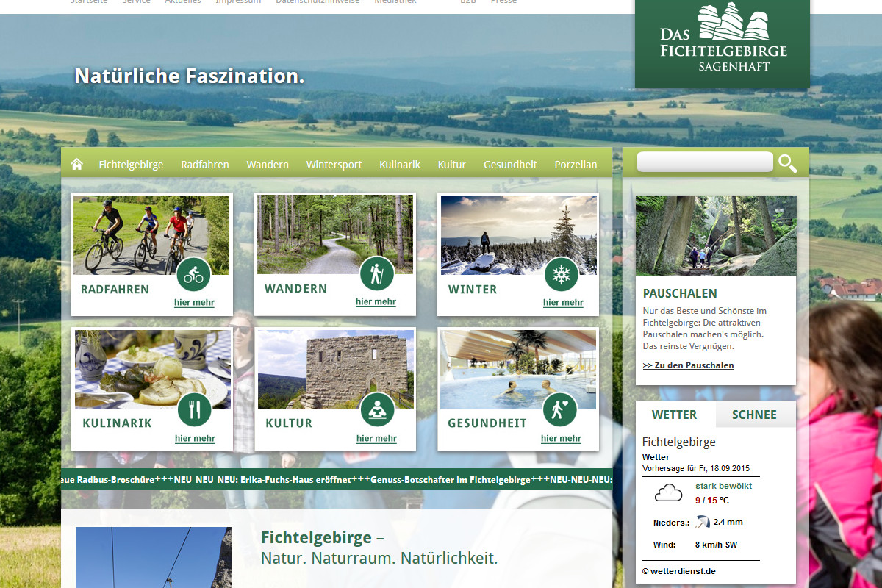Click the cyclist icon on the Radfahren card
Screen dimensions: 882x588
point(193,275)
